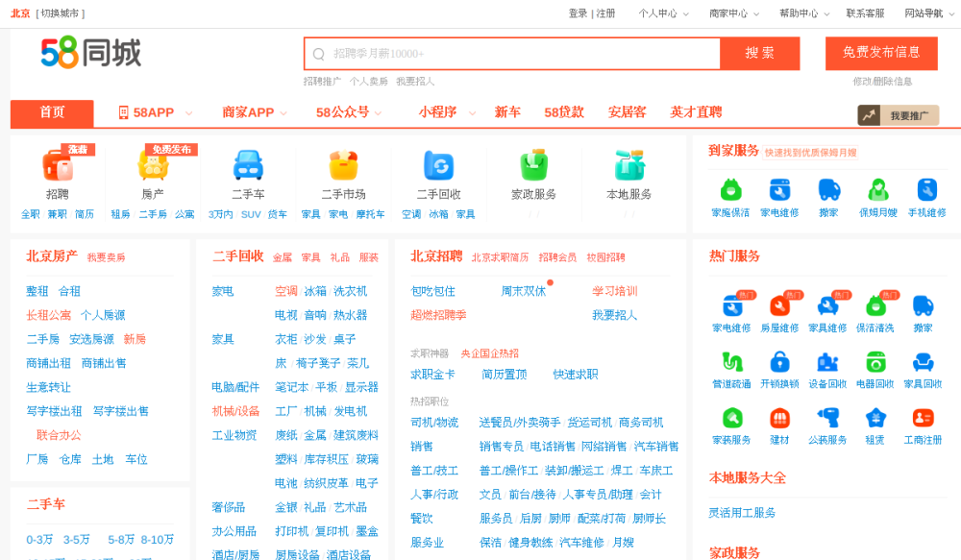Select 家庭保洁 icon in 到家服务
Image resolution: width=961 pixels, height=560 pixels.
[x=730, y=190]
